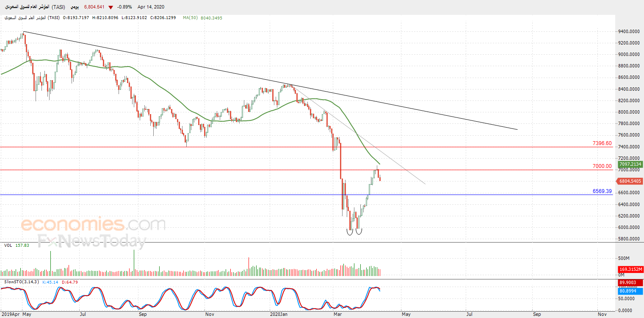
Task: Click the date Apr 14, 2020
Action: [151, 7]
